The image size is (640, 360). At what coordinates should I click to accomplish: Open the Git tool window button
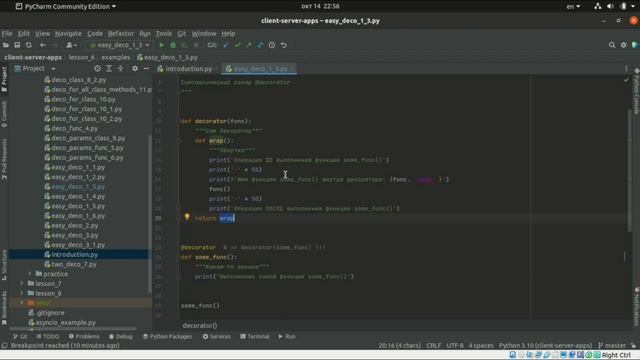[20, 336]
